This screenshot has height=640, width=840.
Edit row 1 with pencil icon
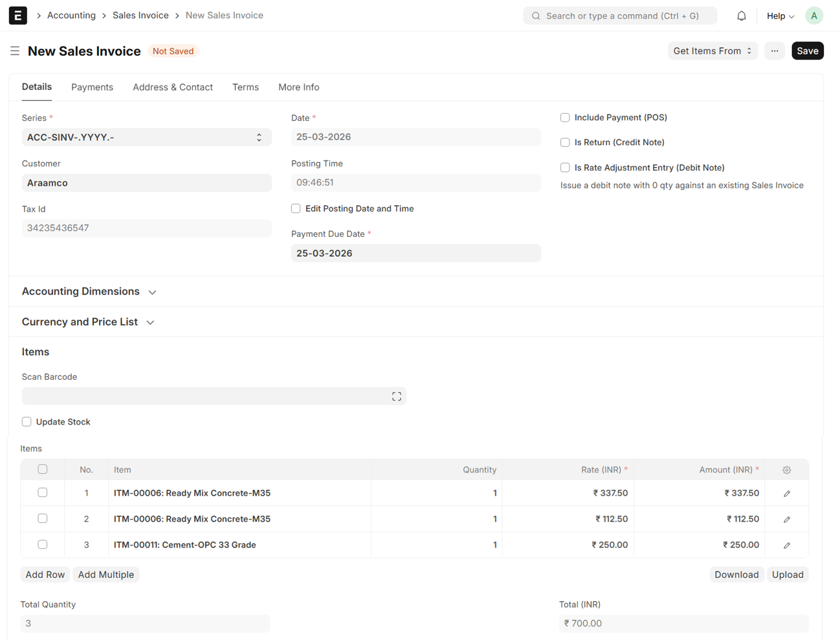click(x=786, y=493)
